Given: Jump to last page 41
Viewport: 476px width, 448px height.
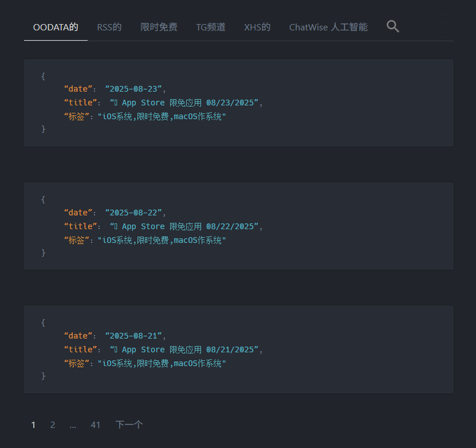Looking at the screenshot, I should click(x=95, y=425).
